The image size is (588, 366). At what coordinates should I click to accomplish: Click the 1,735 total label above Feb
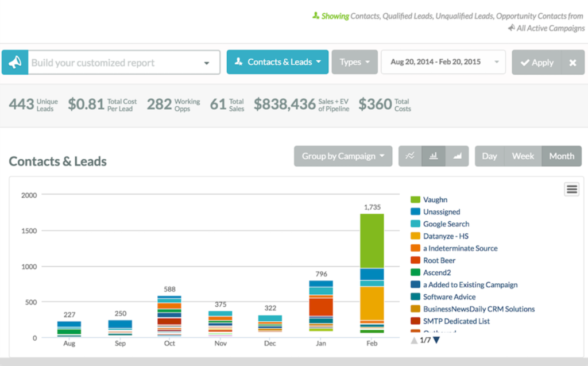[372, 207]
